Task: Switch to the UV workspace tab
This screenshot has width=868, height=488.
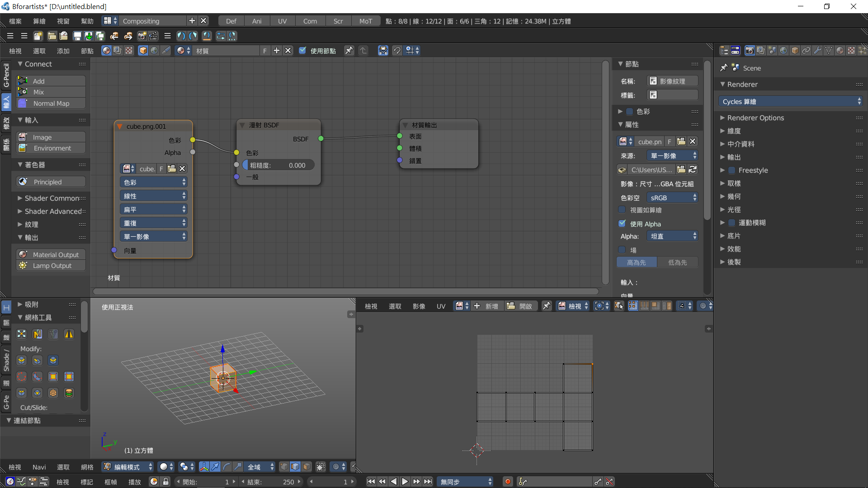Action: (282, 21)
